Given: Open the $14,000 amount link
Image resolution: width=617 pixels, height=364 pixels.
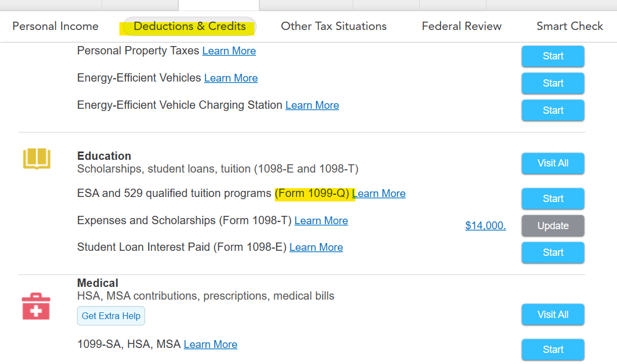Looking at the screenshot, I should pyautogui.click(x=485, y=226).
